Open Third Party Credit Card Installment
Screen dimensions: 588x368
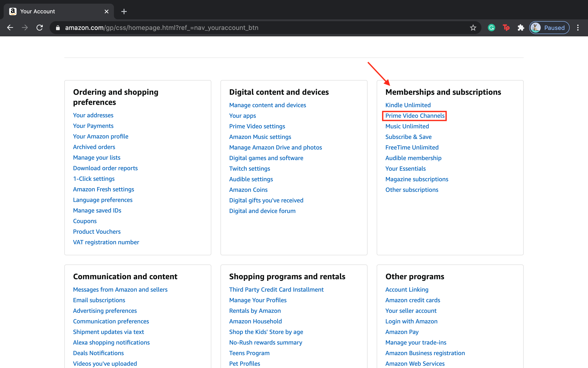tap(276, 290)
